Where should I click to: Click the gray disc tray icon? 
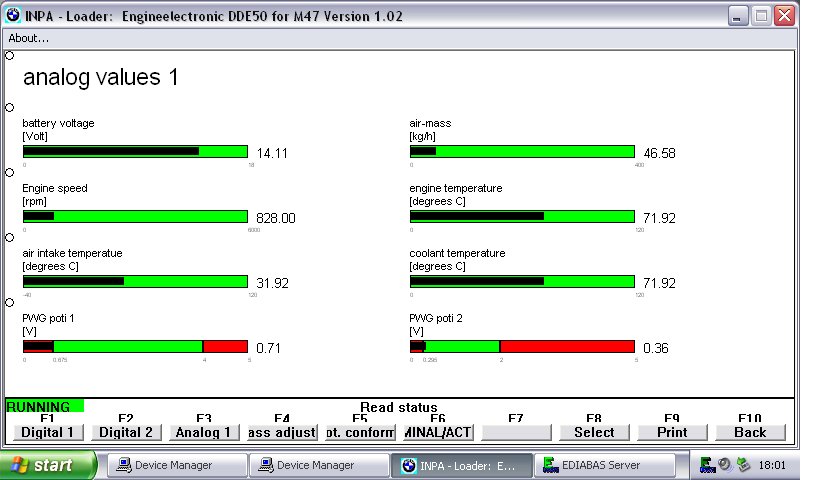click(x=725, y=464)
